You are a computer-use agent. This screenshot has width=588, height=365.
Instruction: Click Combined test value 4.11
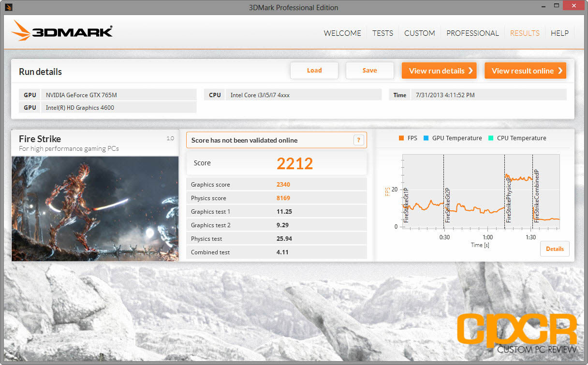click(x=283, y=252)
